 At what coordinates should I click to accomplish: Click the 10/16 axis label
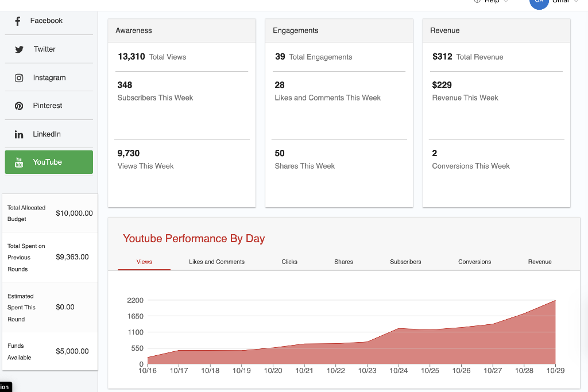click(x=148, y=371)
